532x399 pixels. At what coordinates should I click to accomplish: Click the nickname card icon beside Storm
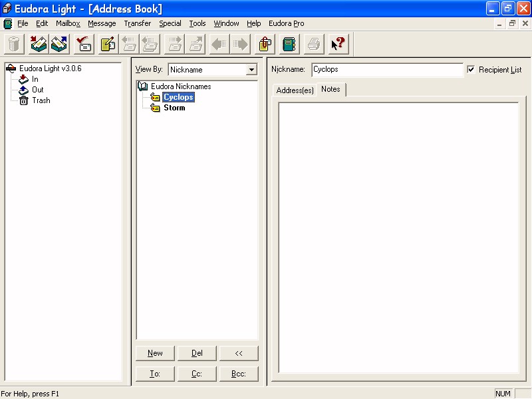[155, 108]
